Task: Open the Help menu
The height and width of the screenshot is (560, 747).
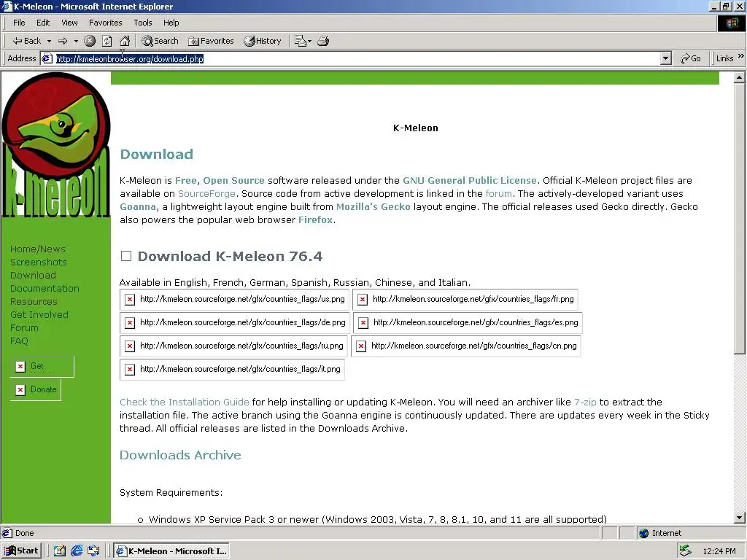Action: (171, 23)
